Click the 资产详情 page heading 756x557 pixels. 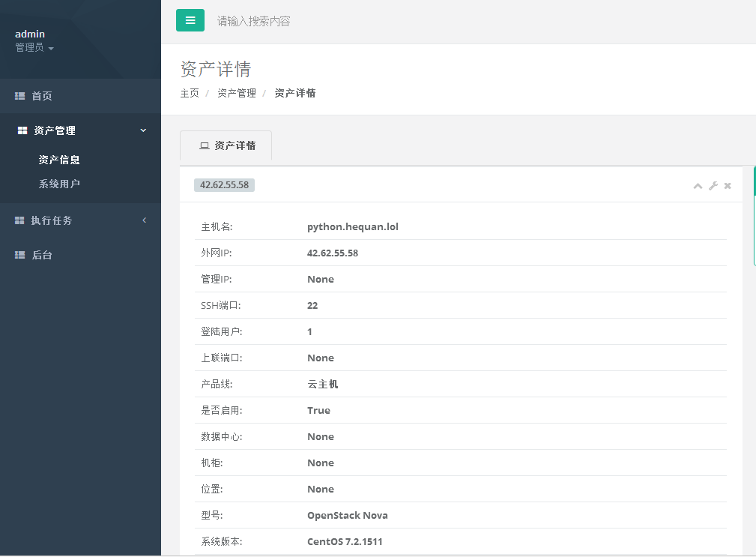coord(216,69)
